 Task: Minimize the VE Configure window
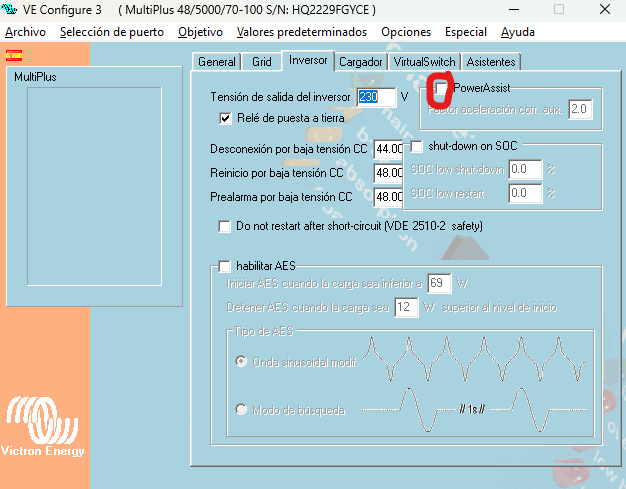pyautogui.click(x=514, y=9)
